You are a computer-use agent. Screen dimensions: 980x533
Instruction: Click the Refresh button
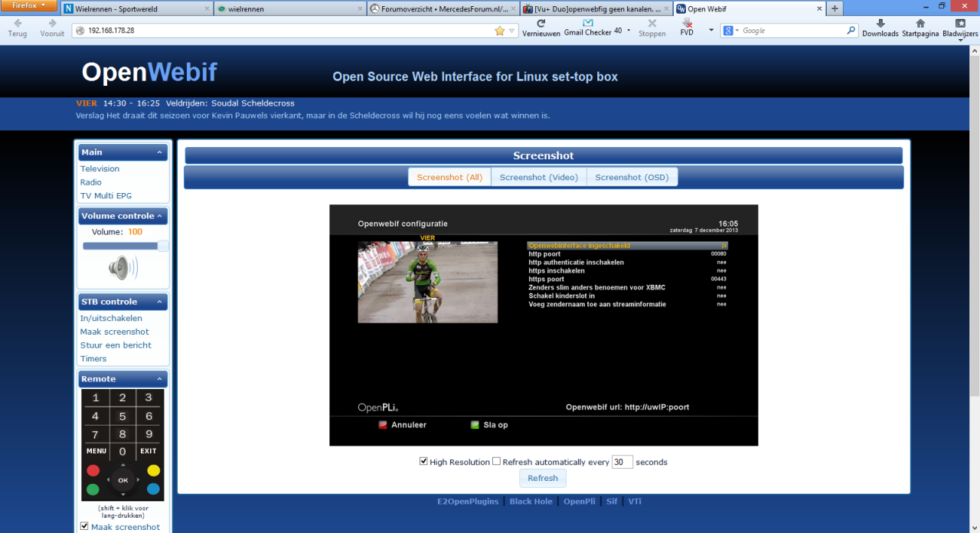(542, 478)
